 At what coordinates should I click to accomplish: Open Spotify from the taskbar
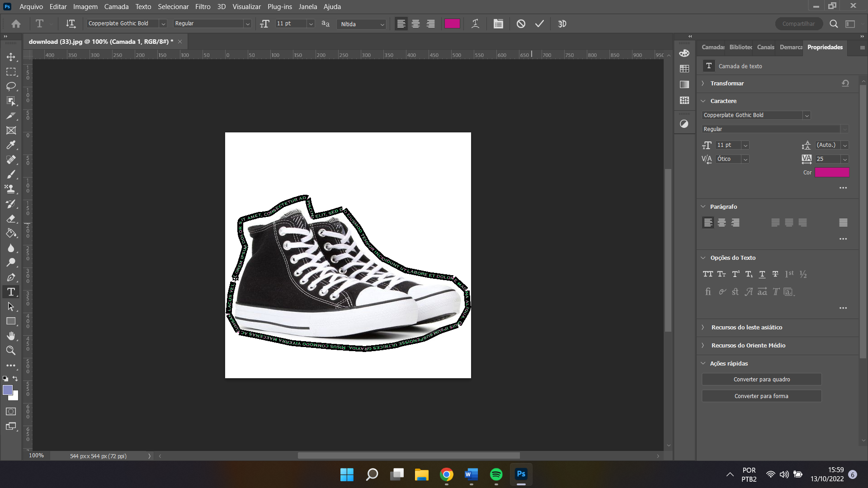click(x=496, y=475)
